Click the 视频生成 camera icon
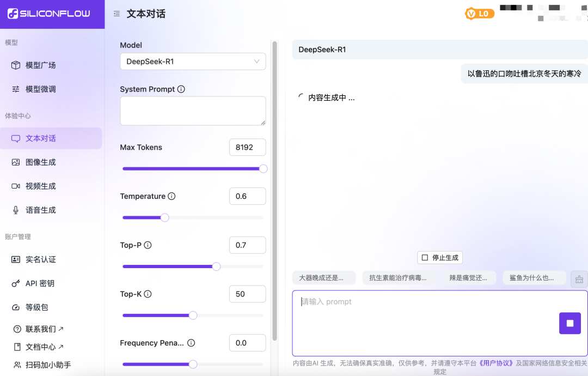This screenshot has width=588, height=376. pyautogui.click(x=16, y=186)
